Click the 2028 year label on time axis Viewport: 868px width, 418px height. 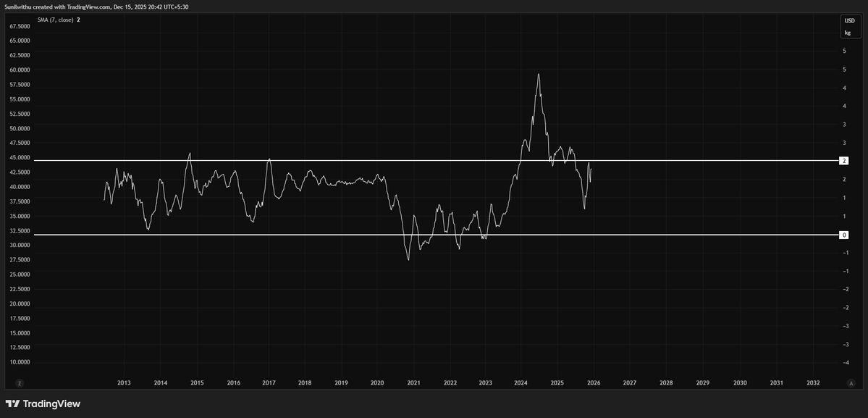[x=667, y=383]
